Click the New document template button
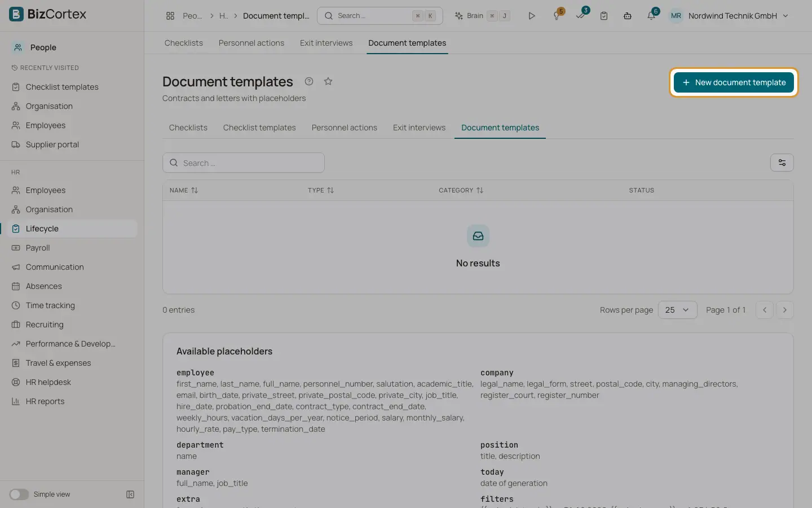 [734, 82]
